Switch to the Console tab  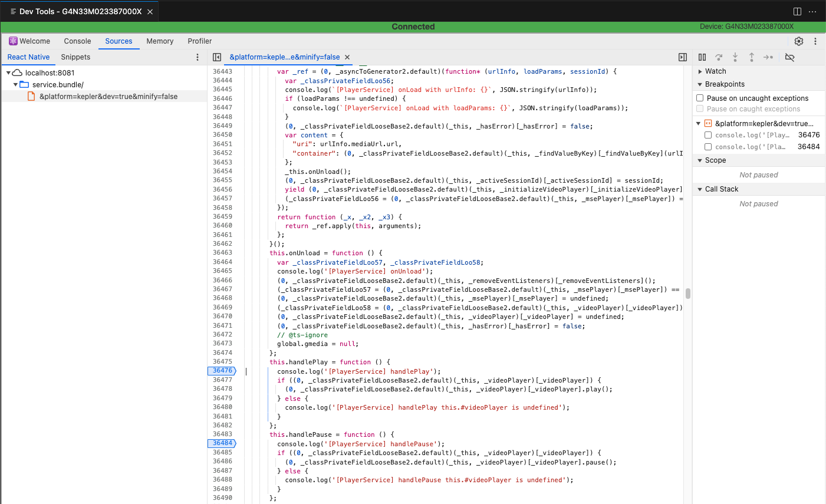click(x=77, y=41)
